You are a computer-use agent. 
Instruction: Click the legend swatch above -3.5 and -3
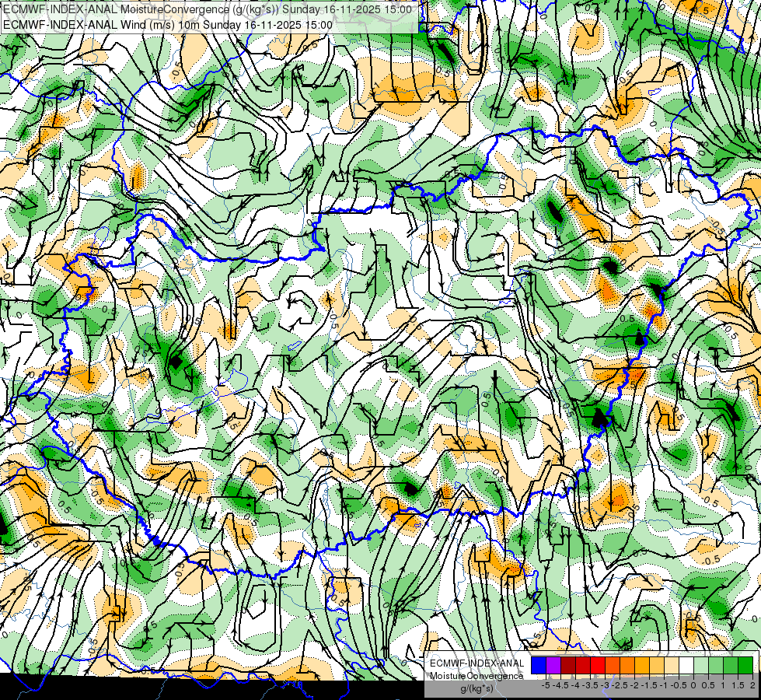[598, 665]
